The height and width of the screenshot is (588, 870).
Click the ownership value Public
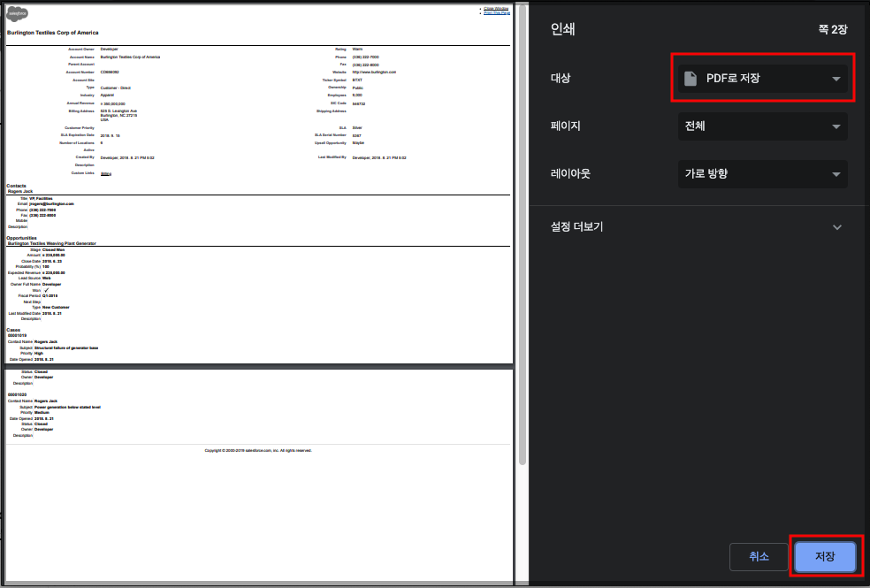coord(358,88)
